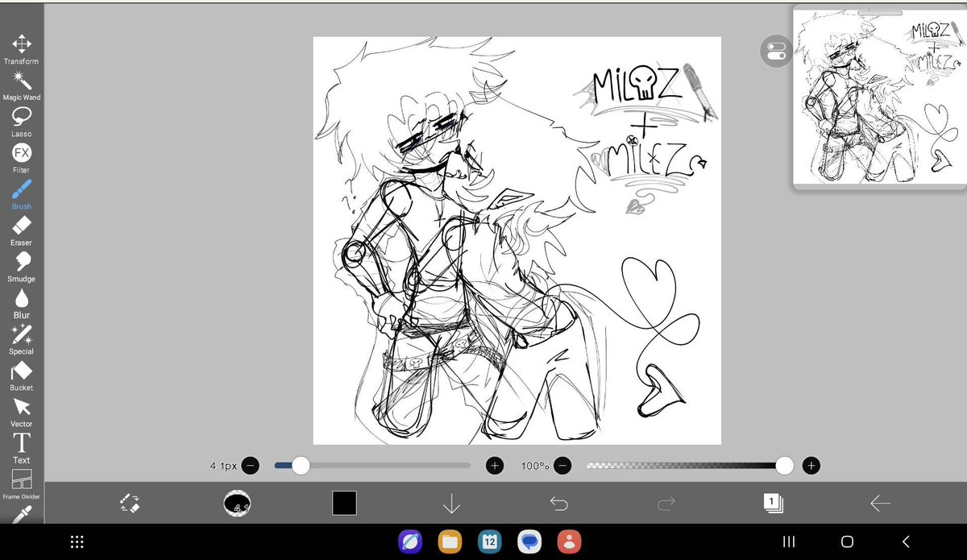Select the Magic Wand tool
The width and height of the screenshot is (967, 560).
click(x=21, y=85)
